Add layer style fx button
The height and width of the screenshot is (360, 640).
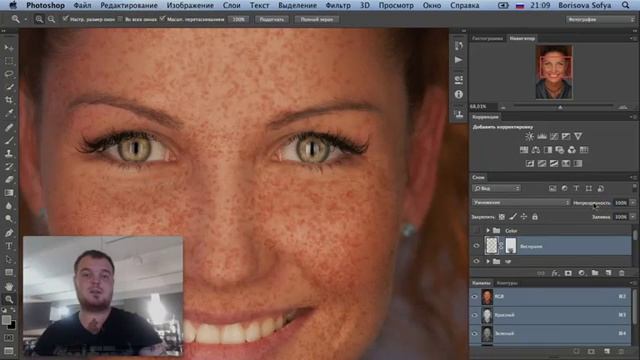pyautogui.click(x=555, y=273)
